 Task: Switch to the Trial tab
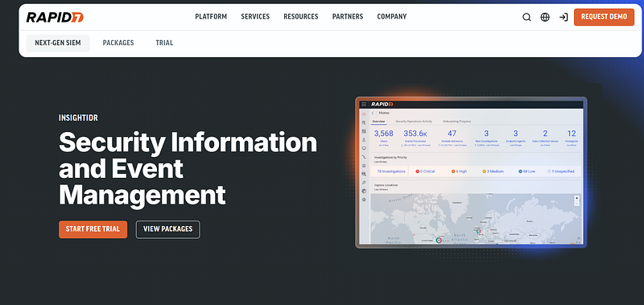[164, 43]
